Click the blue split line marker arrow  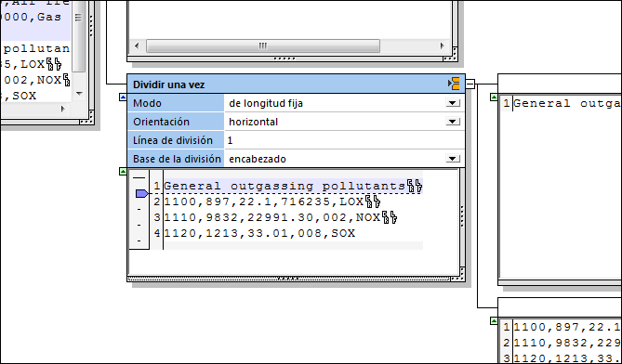141,194
